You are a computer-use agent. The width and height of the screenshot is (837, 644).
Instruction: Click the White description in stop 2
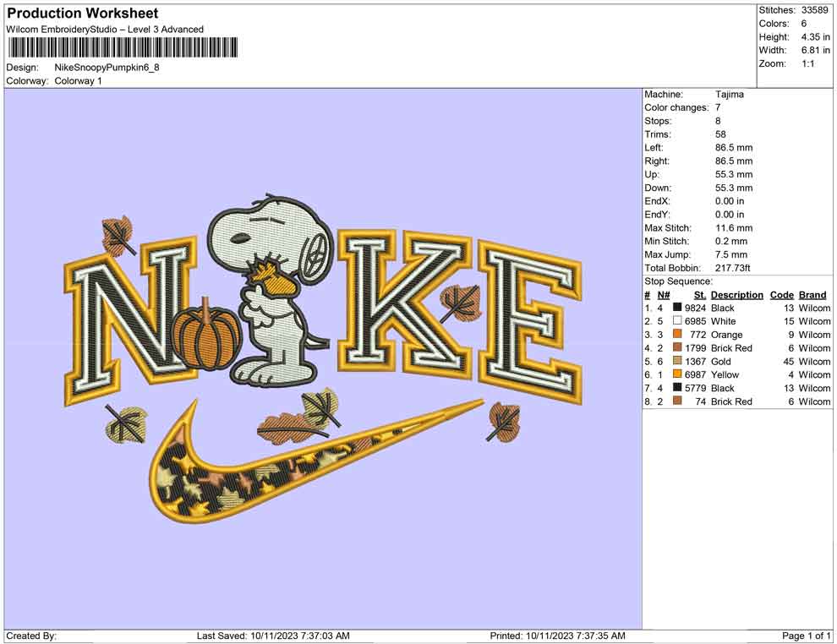tap(724, 321)
